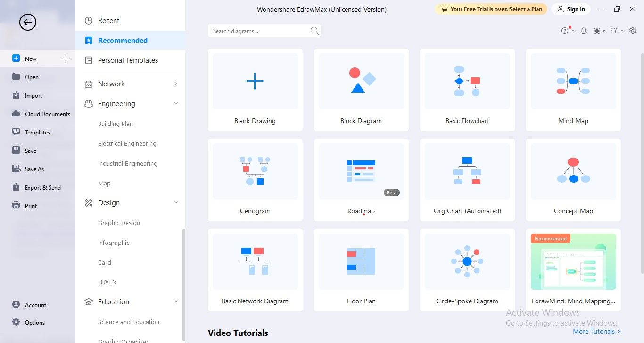Select Science and Education subcategory
The image size is (644, 343).
[x=129, y=322]
